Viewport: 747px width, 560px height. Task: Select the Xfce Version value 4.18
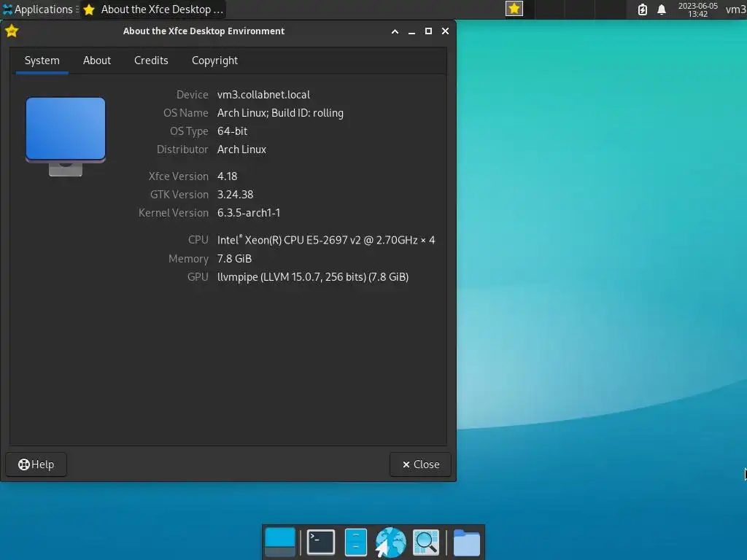(228, 176)
